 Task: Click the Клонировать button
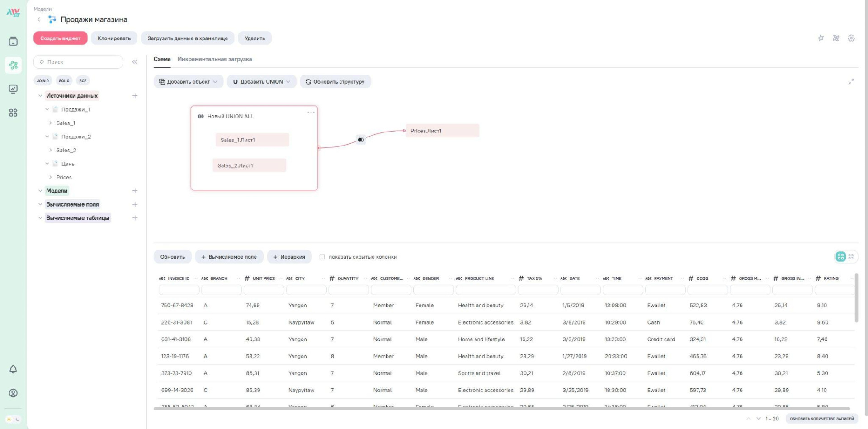(x=114, y=38)
